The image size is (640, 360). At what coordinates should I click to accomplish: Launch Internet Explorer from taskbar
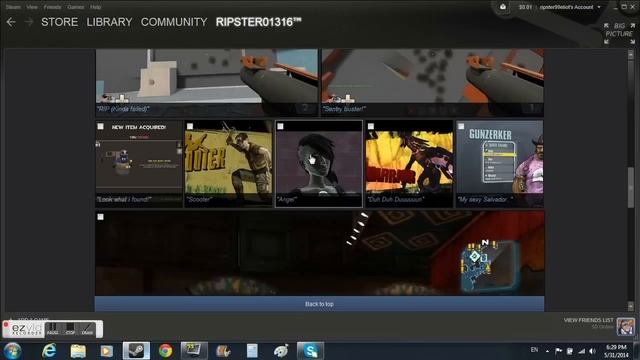click(x=49, y=351)
